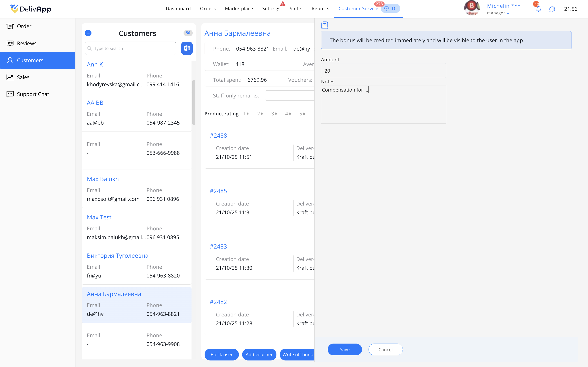The height and width of the screenshot is (367, 588).
Task: Filter by 5-star product rating
Action: pos(302,114)
